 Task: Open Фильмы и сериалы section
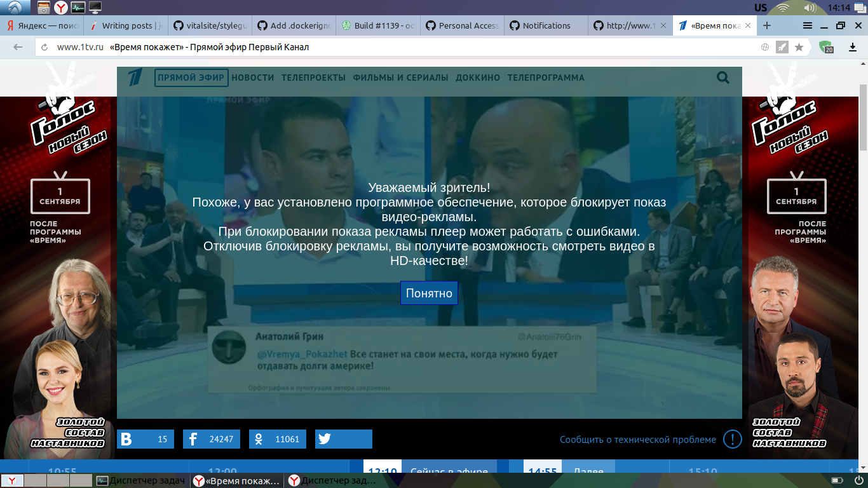pos(400,78)
